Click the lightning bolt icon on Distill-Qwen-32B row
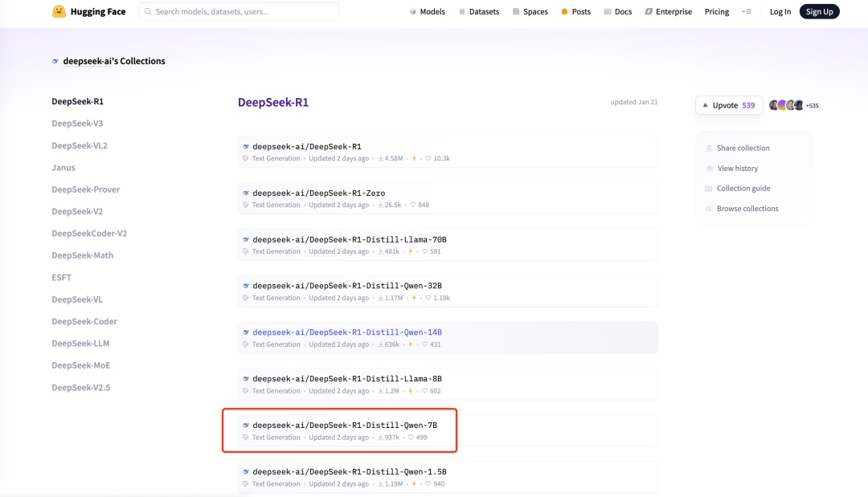This screenshot has height=497, width=868. 414,298
